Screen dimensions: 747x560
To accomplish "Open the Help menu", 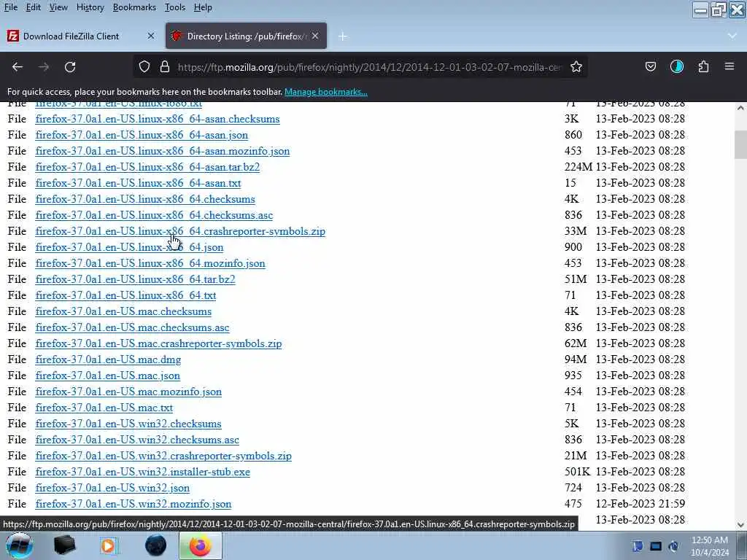I will click(x=203, y=7).
